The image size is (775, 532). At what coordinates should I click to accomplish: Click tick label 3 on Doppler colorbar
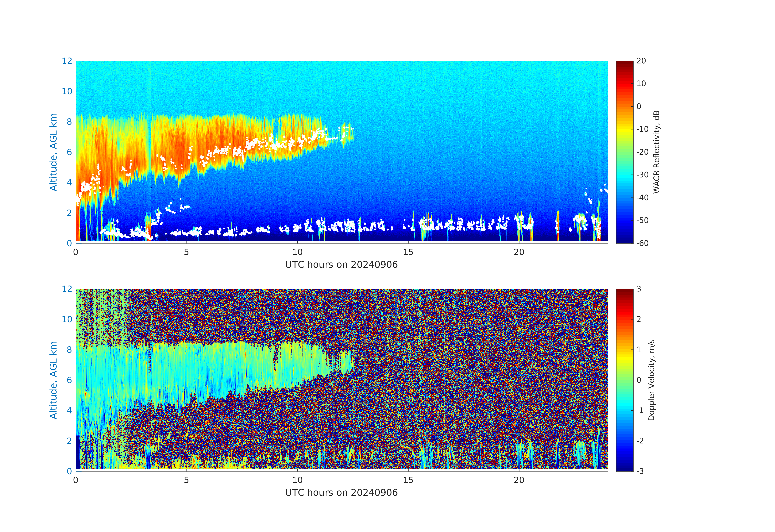pos(639,289)
